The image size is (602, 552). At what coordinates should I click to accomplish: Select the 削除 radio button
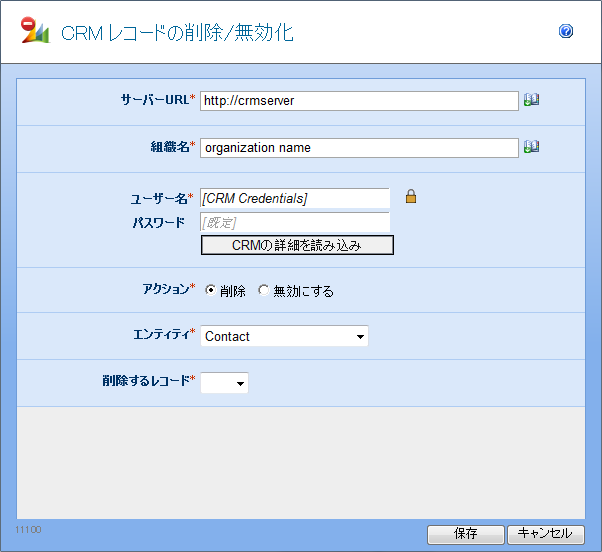click(210, 291)
